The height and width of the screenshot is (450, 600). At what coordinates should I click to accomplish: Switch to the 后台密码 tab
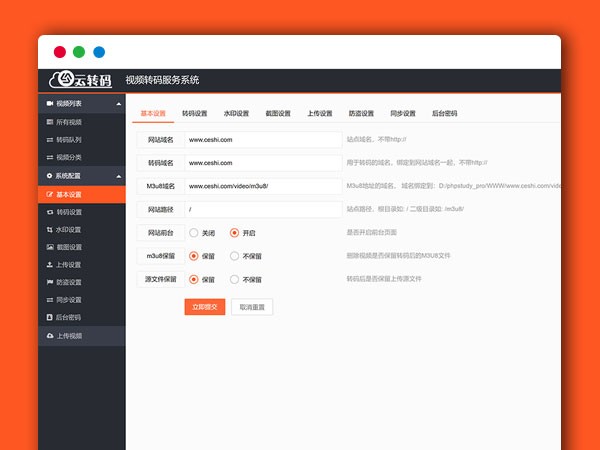[x=444, y=113]
